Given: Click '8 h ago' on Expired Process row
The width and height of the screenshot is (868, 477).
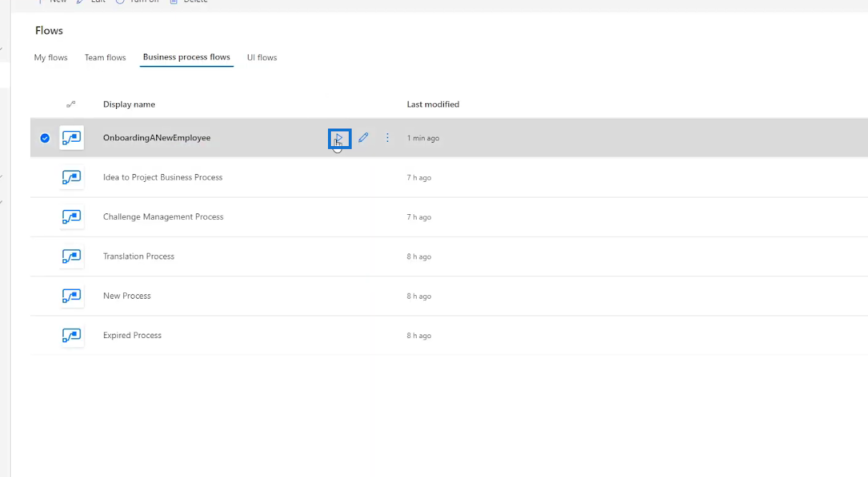Looking at the screenshot, I should [x=419, y=335].
